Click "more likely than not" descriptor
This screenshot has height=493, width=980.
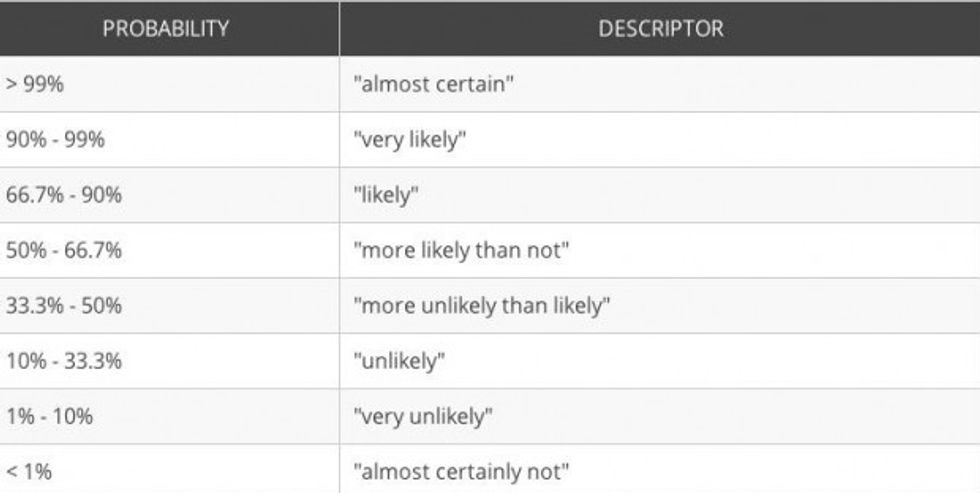[461, 250]
